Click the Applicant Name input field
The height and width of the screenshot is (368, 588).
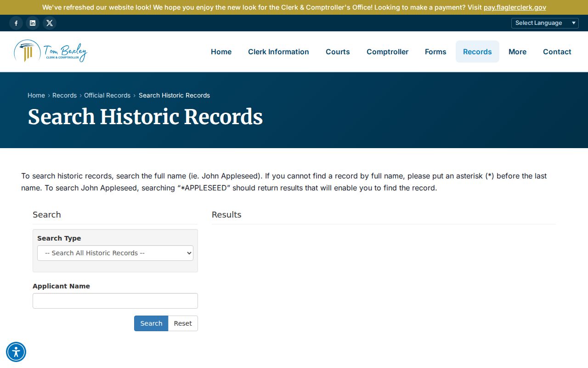tap(115, 301)
